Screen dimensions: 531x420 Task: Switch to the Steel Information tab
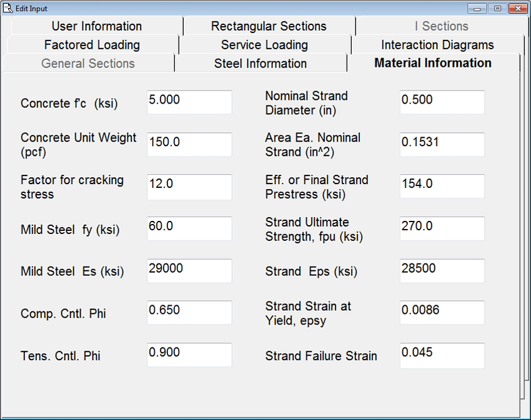[260, 64]
